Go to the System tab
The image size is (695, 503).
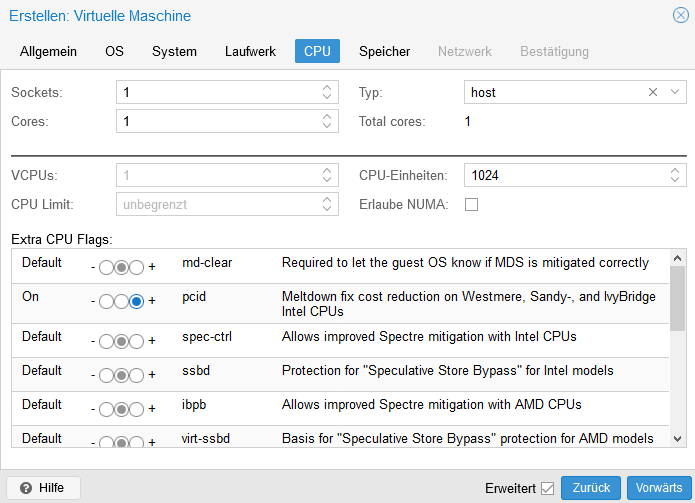pos(174,51)
